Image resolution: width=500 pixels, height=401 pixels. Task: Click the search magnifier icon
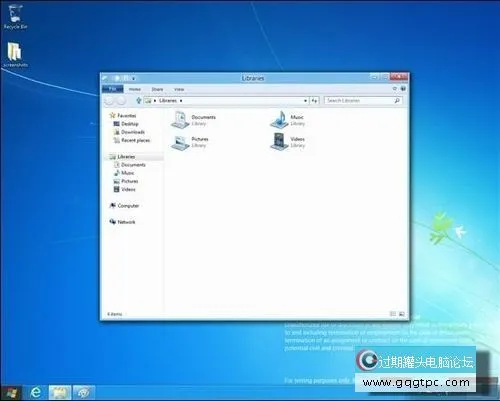pos(397,100)
